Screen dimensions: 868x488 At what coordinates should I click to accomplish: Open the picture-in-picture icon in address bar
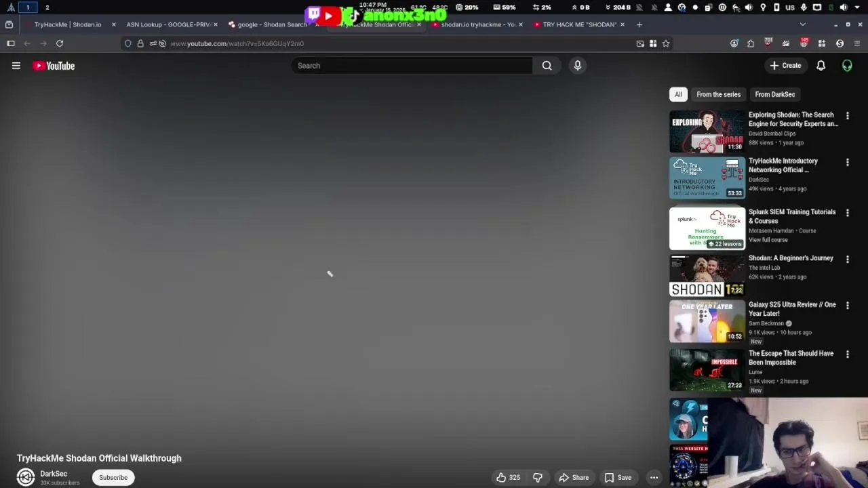pyautogui.click(x=640, y=43)
